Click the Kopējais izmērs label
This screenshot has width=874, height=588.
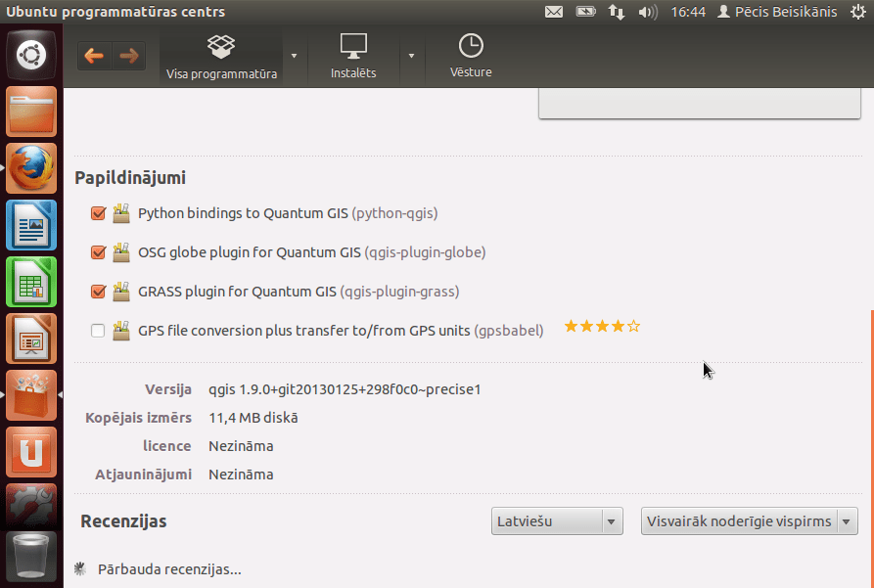(138, 418)
